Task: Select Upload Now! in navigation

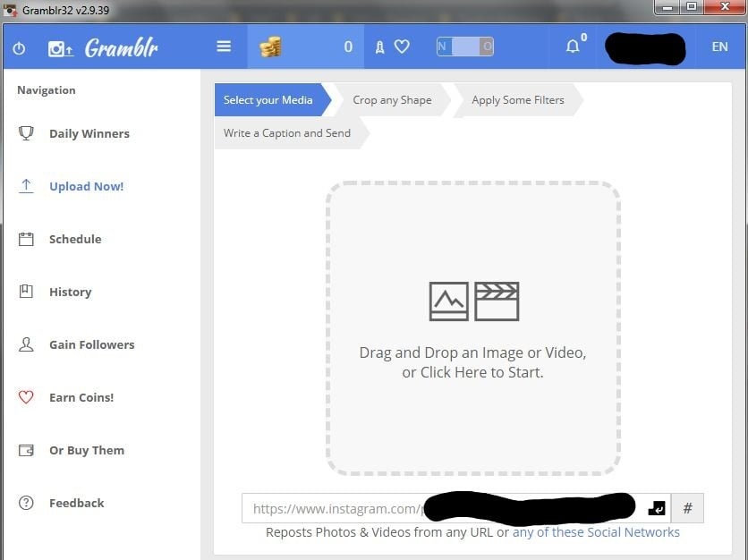Action: tap(87, 186)
